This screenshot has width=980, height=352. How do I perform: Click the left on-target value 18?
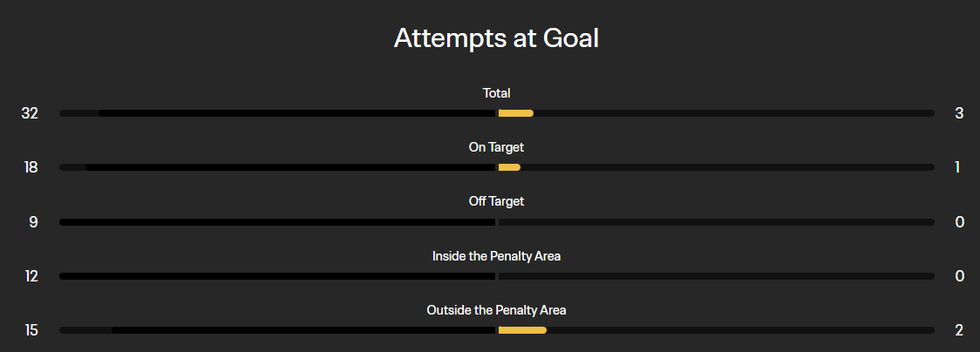[x=31, y=167]
